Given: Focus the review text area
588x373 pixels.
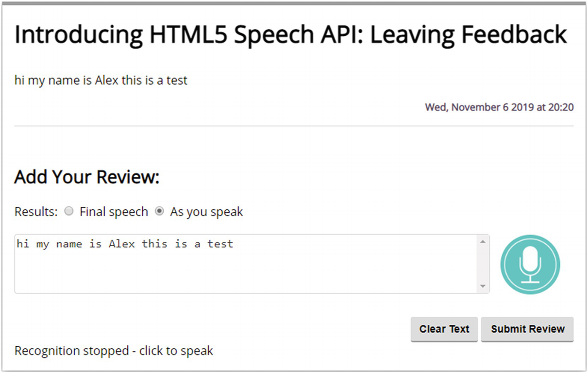Looking at the screenshot, I should coord(243,270).
